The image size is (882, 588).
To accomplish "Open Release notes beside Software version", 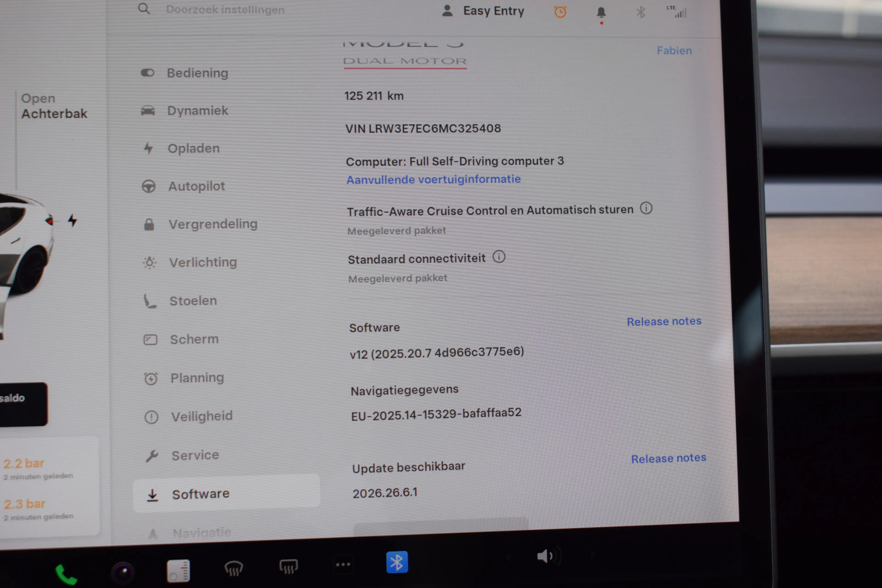I will (664, 321).
